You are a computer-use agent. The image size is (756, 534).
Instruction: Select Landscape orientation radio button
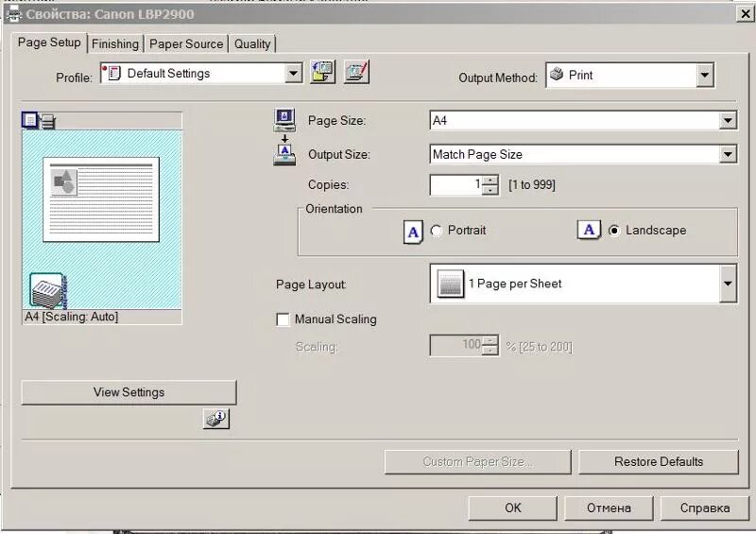[613, 231]
